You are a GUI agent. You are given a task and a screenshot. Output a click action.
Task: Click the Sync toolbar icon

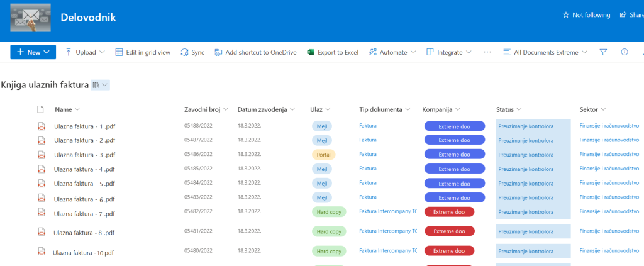[184, 52]
